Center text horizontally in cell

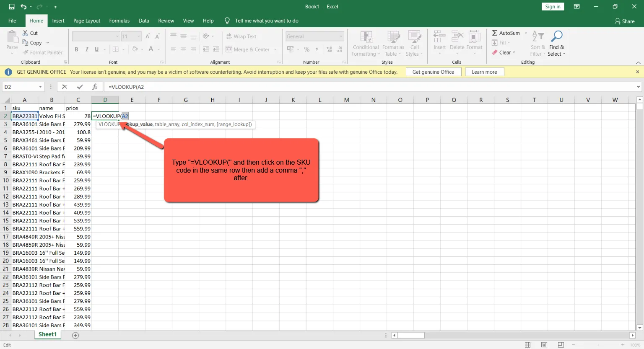tap(183, 49)
